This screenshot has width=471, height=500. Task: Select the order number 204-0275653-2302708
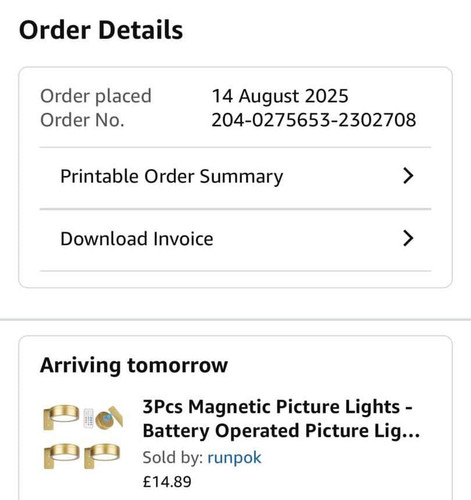(314, 120)
